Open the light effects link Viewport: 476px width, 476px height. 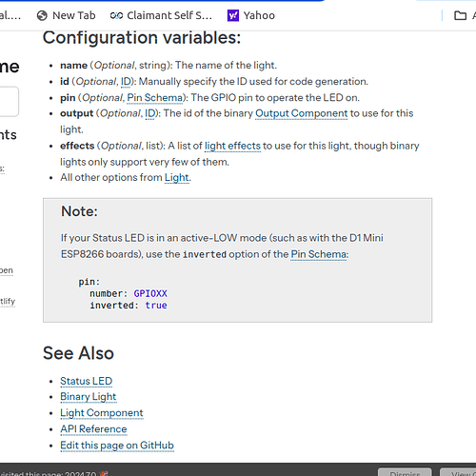[232, 146]
